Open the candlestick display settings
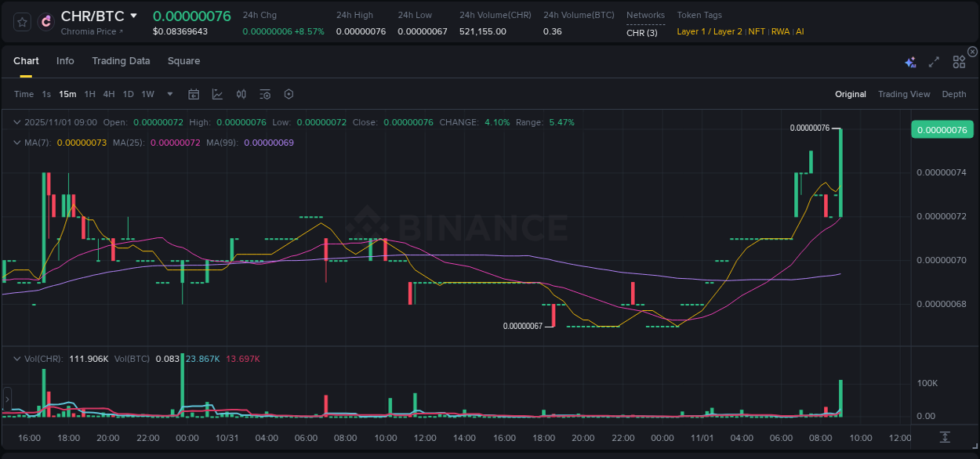Image resolution: width=980 pixels, height=459 pixels. [x=241, y=94]
